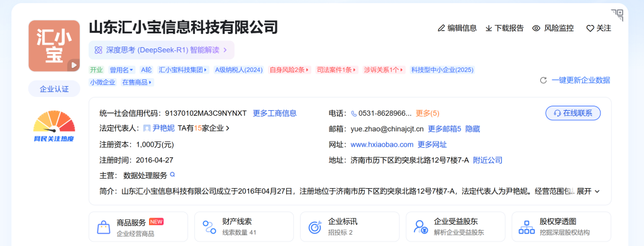
Task: Click the avatar icon beside 尹艳妮
Action: (147, 128)
